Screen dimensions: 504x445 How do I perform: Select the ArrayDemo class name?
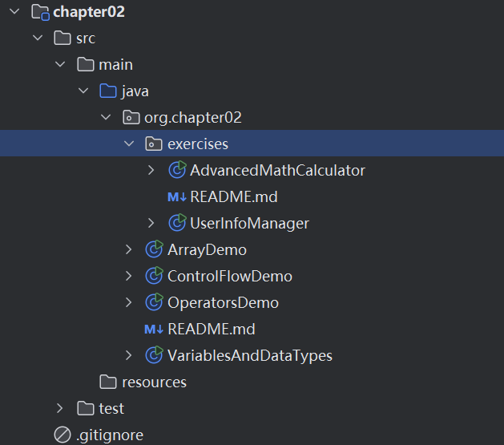point(207,250)
